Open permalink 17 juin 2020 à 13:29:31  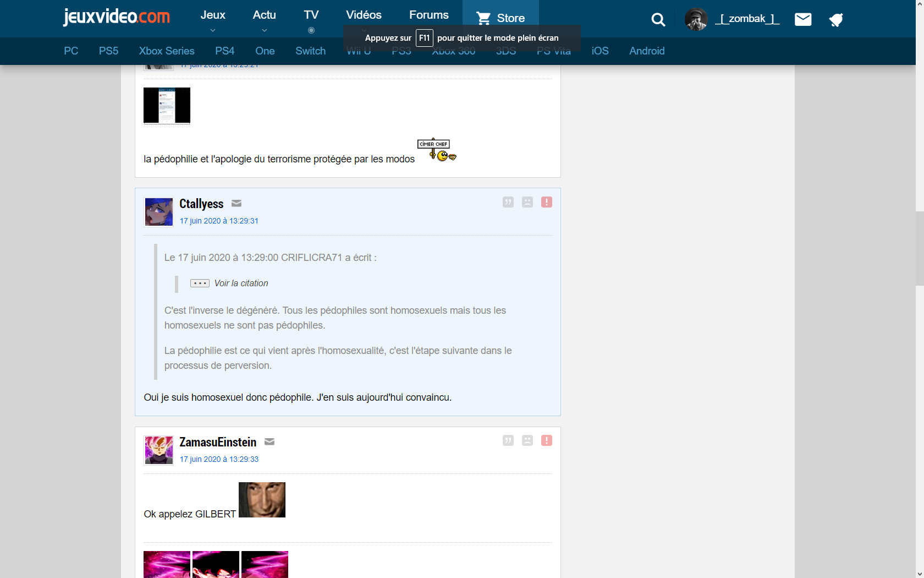[219, 221]
